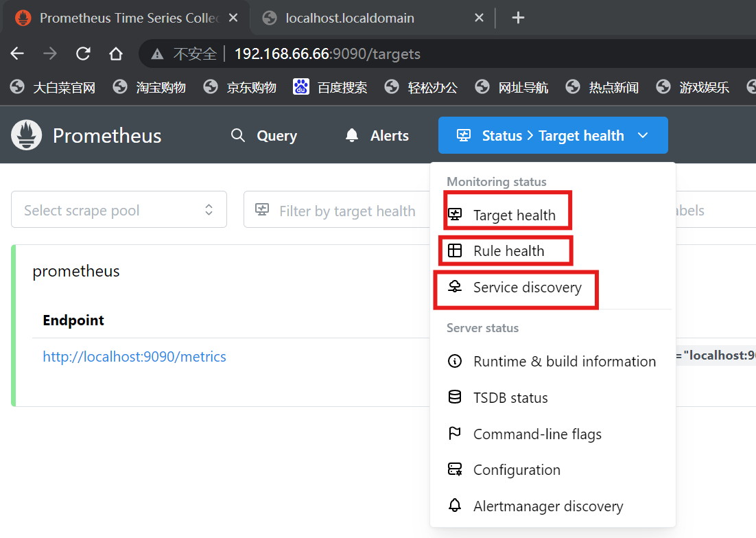756x538 pixels.
Task: Open the Query page
Action: point(263,135)
